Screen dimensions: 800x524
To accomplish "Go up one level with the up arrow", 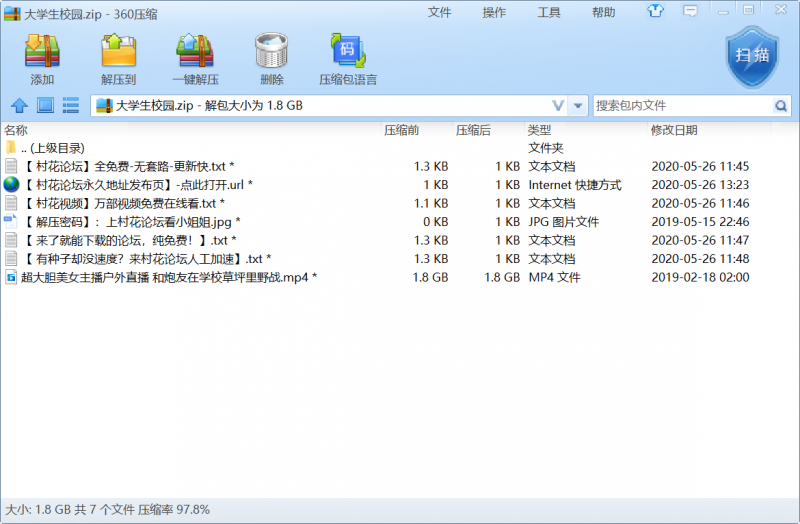I will 19,105.
